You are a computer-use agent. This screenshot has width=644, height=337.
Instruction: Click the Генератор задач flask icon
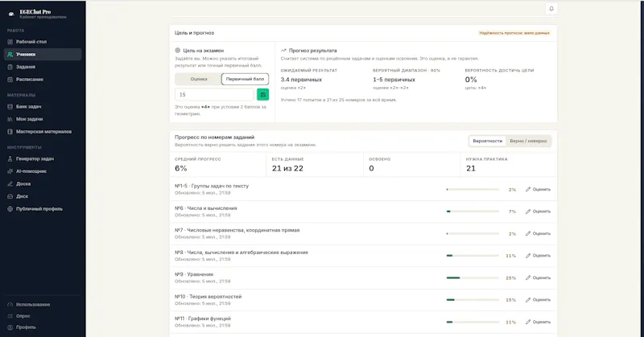10,159
